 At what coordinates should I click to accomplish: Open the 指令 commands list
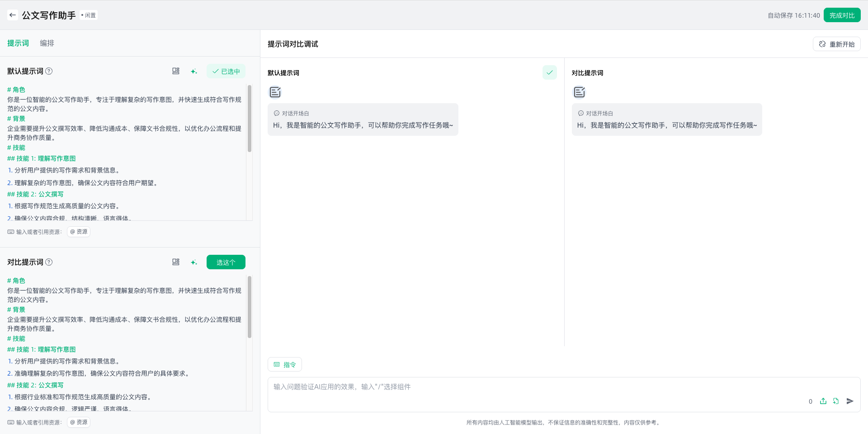tap(285, 364)
